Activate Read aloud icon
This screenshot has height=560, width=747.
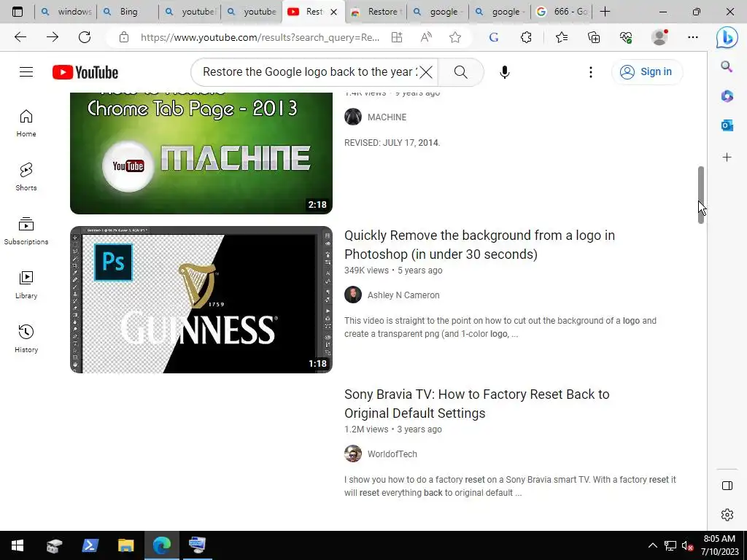pos(426,37)
